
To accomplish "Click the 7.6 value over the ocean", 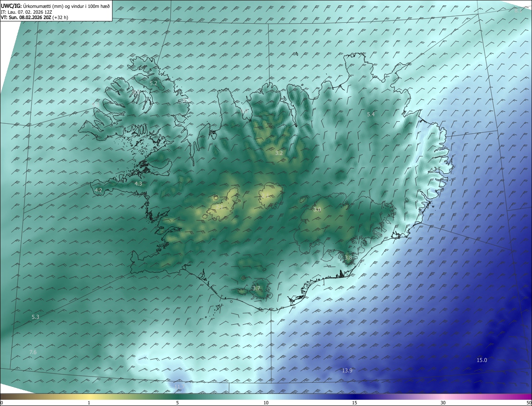I will point(33,352).
